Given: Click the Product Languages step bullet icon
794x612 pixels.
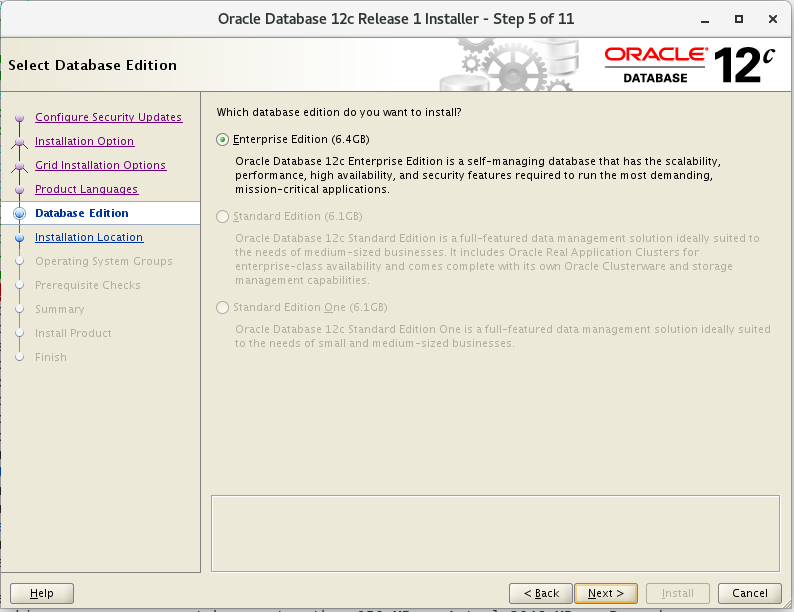Looking at the screenshot, I should tap(19, 190).
